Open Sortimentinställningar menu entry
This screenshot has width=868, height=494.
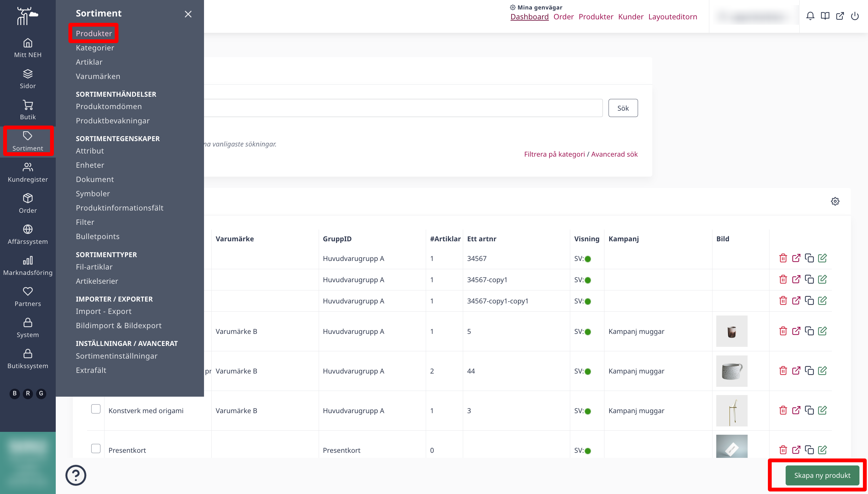tap(117, 356)
